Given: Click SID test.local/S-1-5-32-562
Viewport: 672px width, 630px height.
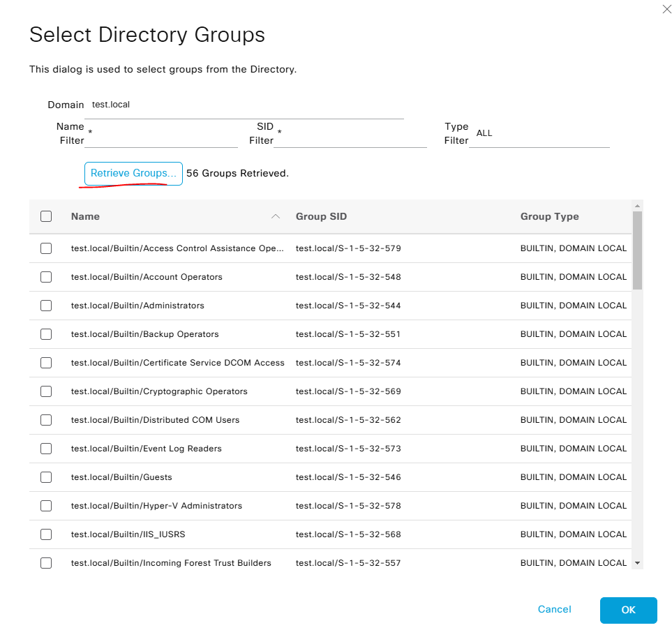Looking at the screenshot, I should (x=348, y=420).
